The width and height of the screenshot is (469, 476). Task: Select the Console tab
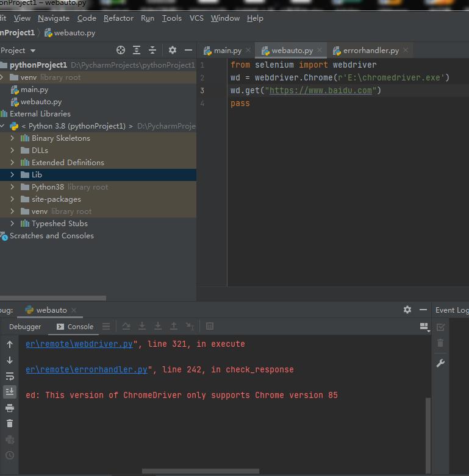[x=75, y=327]
